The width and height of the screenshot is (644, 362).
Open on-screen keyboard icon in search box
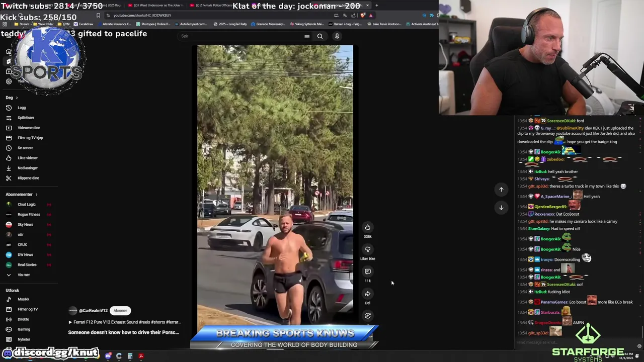[307, 36]
